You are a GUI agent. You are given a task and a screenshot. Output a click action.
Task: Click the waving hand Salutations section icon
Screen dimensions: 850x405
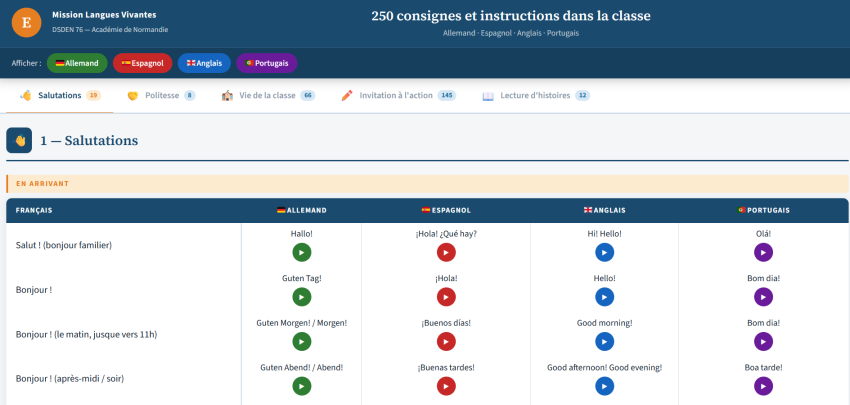(19, 141)
